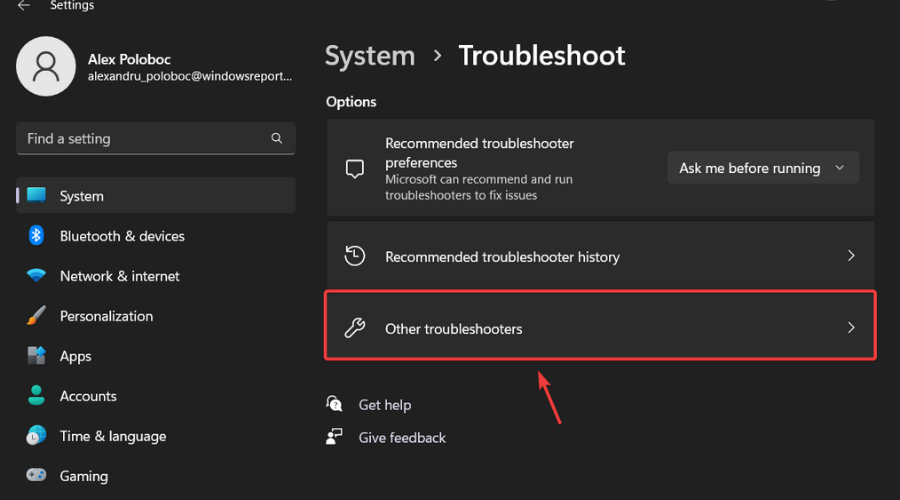
Task: Open the Ask me before running dropdown
Action: click(762, 168)
